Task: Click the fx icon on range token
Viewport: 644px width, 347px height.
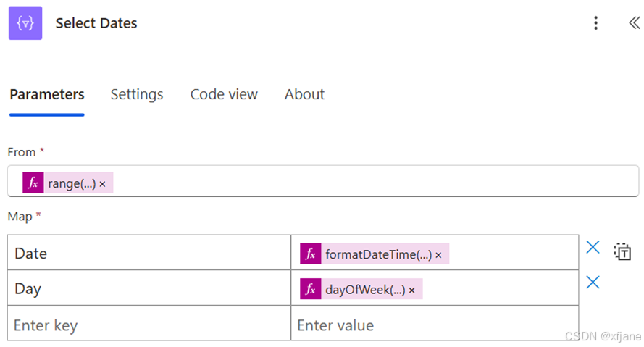Action: (33, 183)
